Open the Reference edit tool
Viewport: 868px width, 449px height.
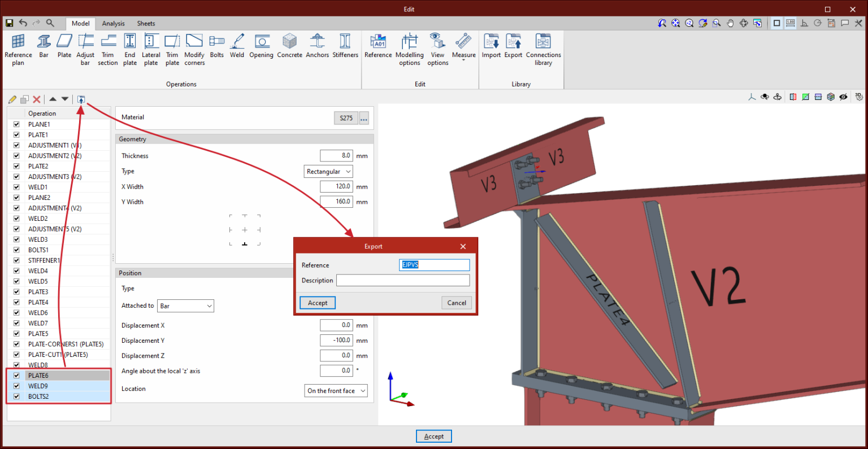(378, 46)
